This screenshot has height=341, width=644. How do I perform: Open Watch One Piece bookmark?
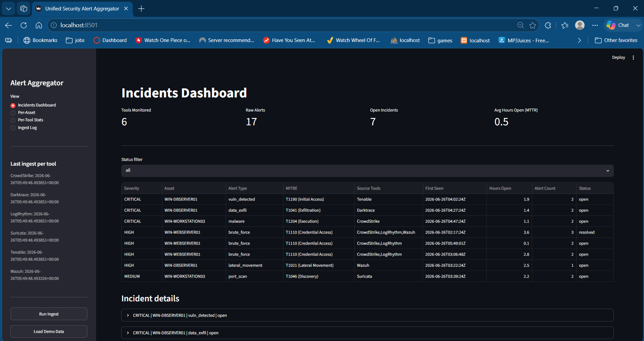click(163, 40)
